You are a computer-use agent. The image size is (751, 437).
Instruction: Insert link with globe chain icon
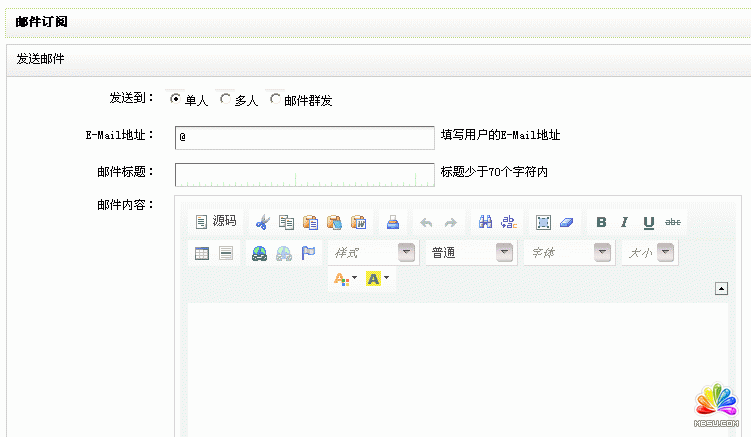[x=259, y=253]
